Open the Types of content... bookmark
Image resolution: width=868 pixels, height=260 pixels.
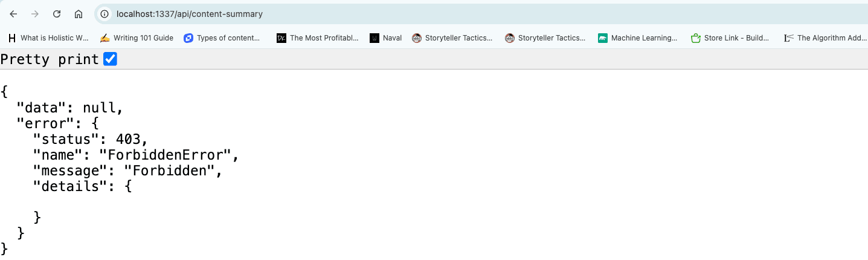point(222,37)
